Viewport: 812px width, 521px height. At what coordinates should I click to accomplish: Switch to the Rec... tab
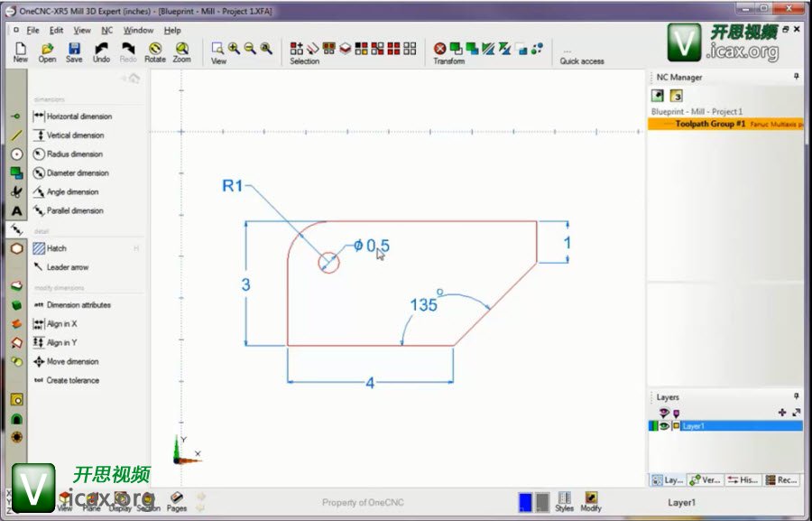pyautogui.click(x=781, y=480)
